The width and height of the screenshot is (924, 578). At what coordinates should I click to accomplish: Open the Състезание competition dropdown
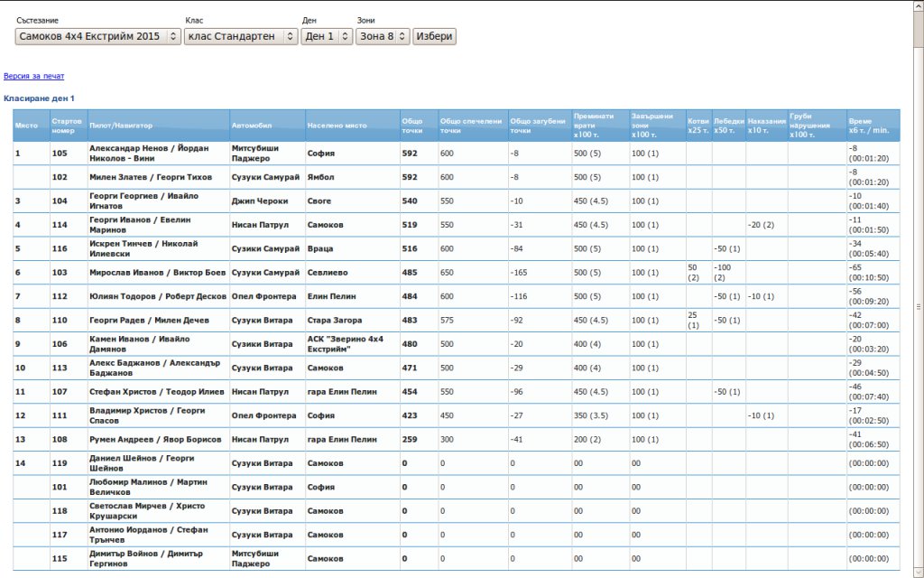click(x=97, y=36)
